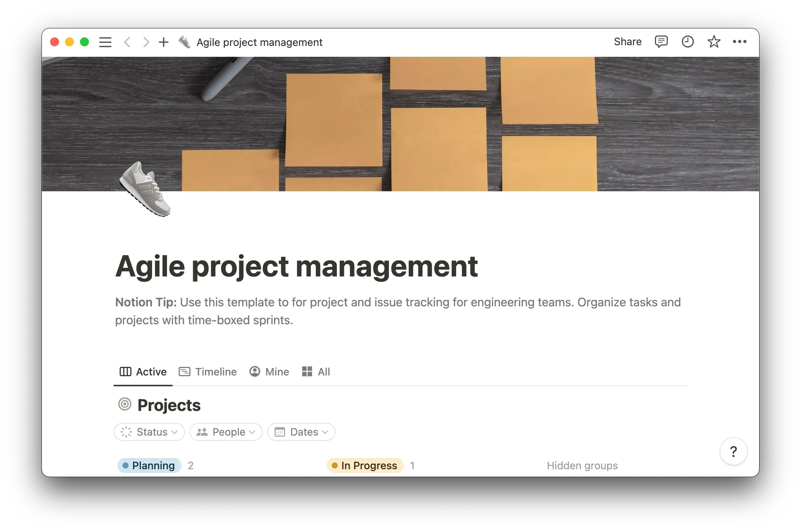This screenshot has width=801, height=532.
Task: Click the target icon next to Projects
Action: [x=125, y=404]
